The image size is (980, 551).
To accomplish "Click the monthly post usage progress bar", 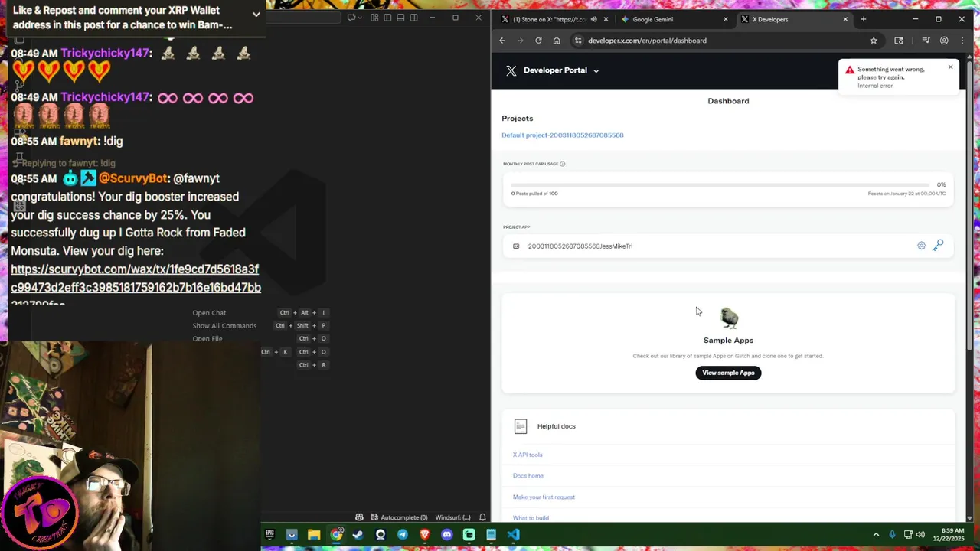I will (x=720, y=185).
